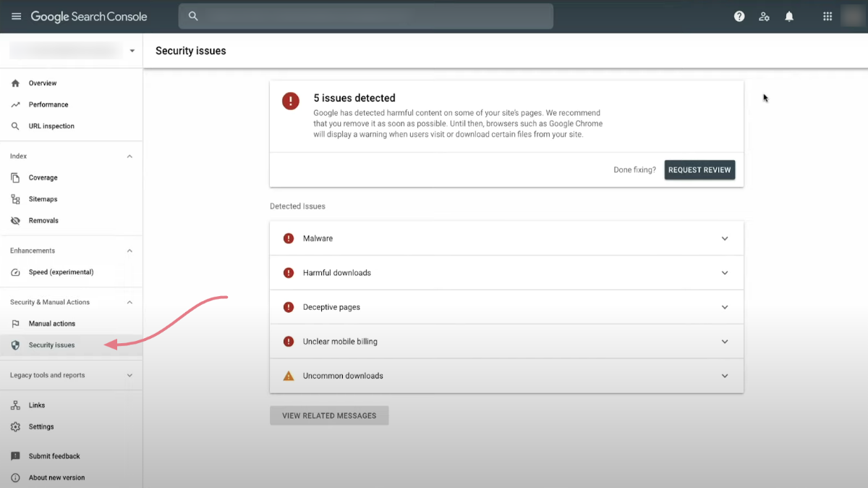Click the red alert icon beside Malware
The height and width of the screenshot is (488, 868).
coord(289,238)
